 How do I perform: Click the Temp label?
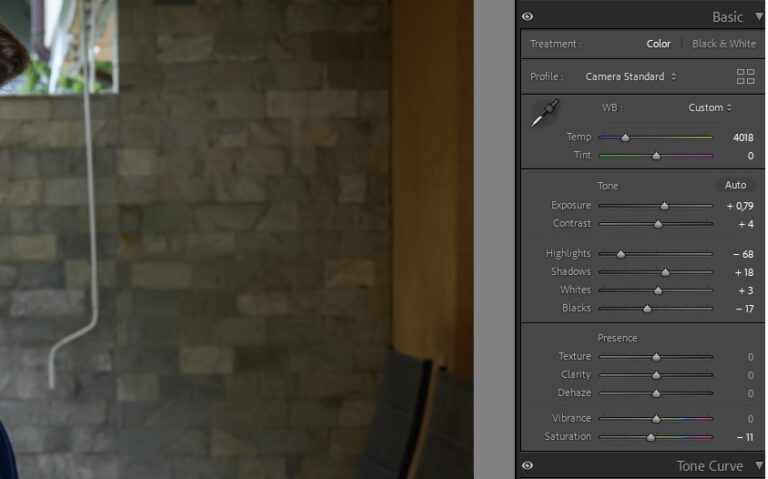(x=578, y=137)
